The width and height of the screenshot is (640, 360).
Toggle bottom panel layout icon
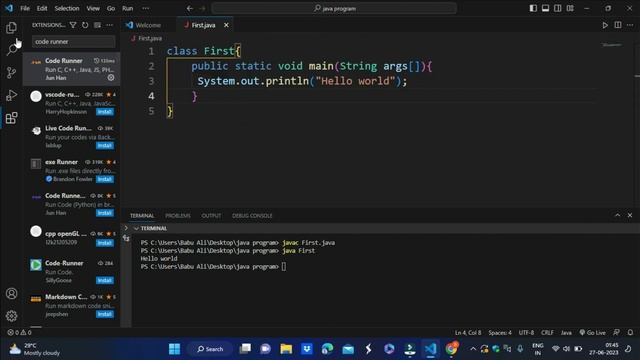coord(545,8)
